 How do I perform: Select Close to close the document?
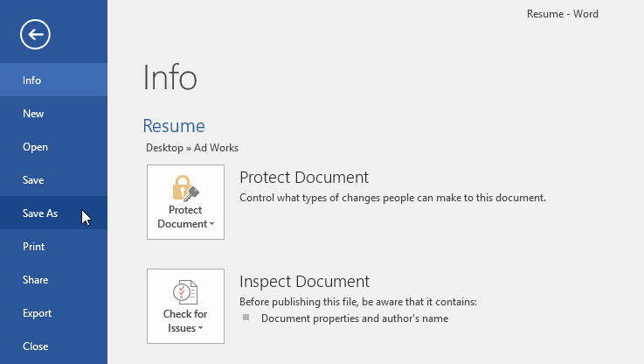(x=35, y=346)
